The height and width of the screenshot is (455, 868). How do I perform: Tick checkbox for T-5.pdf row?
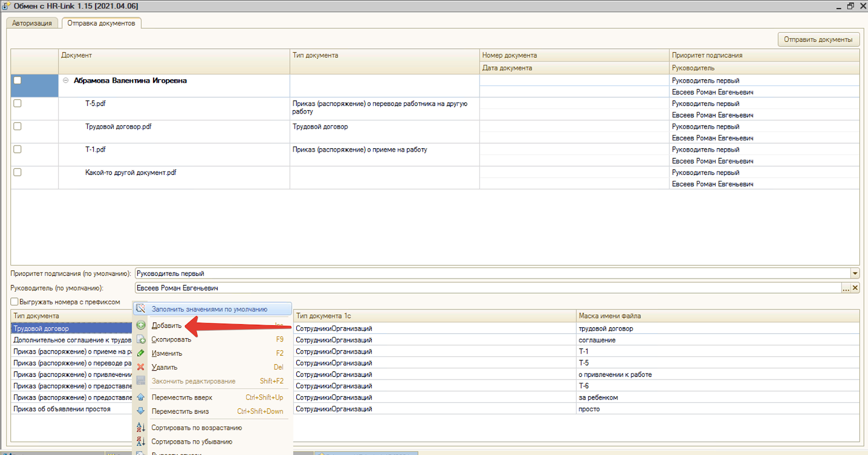pyautogui.click(x=17, y=103)
